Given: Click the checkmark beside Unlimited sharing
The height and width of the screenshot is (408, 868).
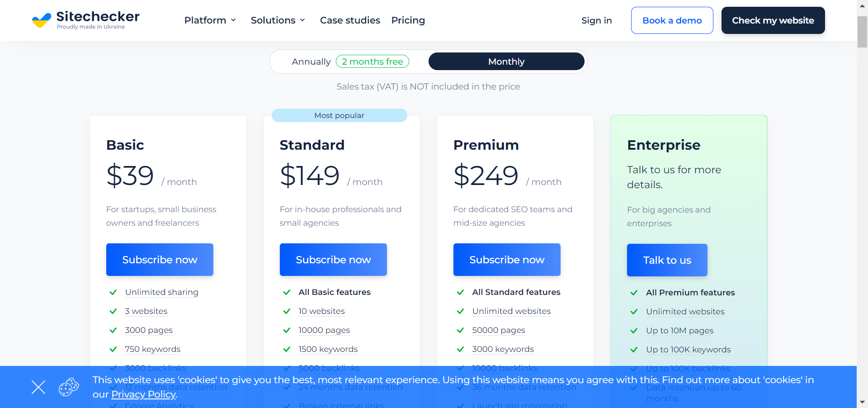Looking at the screenshot, I should [113, 292].
